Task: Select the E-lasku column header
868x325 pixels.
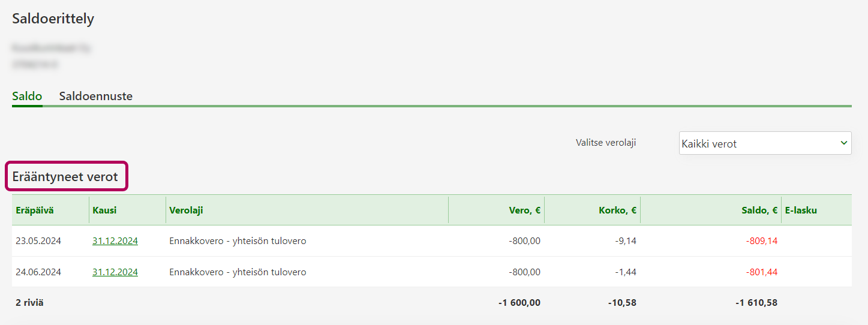Action: pos(801,210)
